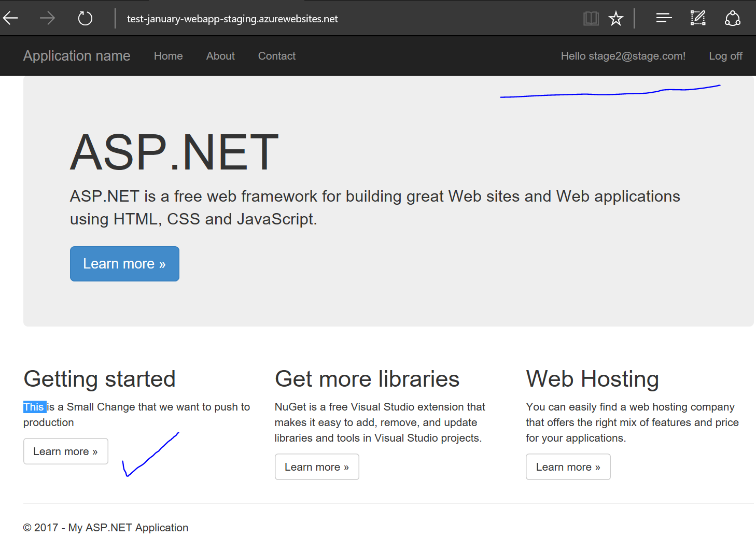This screenshot has width=756, height=551.
Task: Open the Home nav item
Action: (x=169, y=56)
